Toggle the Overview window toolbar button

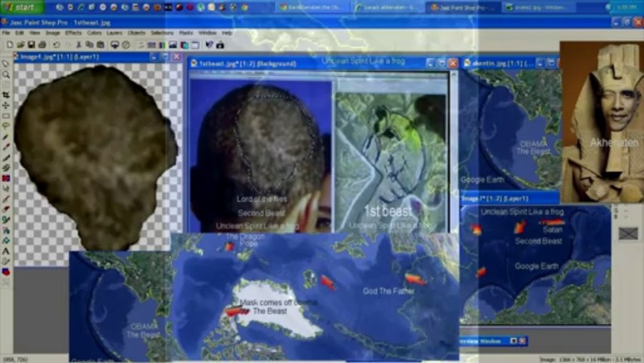point(194,45)
